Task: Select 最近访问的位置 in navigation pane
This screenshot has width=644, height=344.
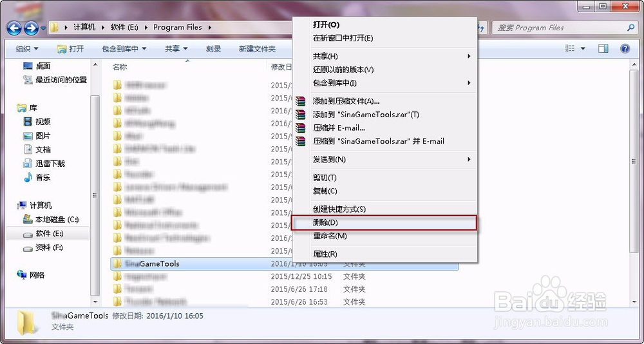Action: pyautogui.click(x=55, y=80)
